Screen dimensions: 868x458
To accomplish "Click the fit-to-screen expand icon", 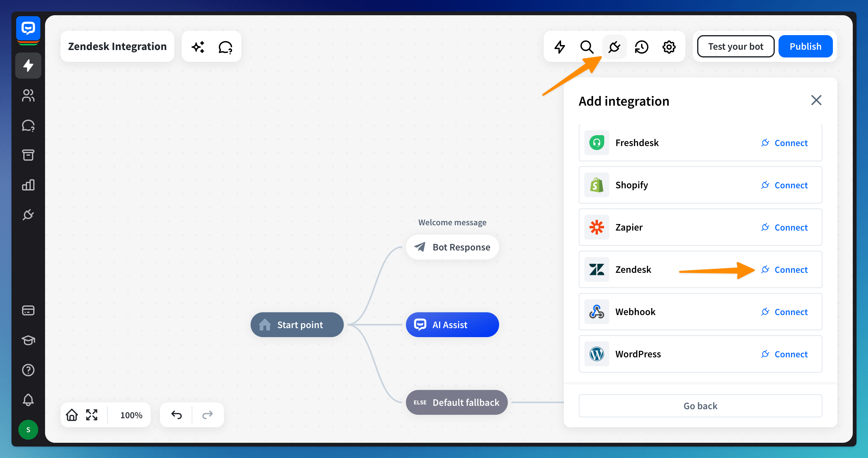I will [92, 415].
